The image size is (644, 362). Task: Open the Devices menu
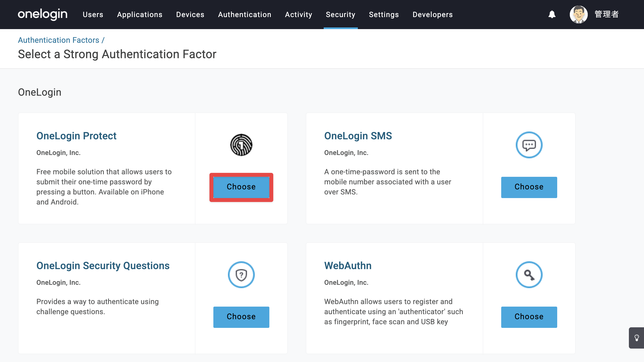point(190,15)
